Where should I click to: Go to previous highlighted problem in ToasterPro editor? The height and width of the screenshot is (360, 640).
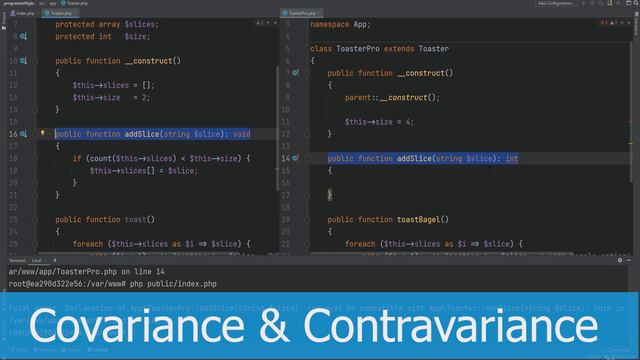622,23
